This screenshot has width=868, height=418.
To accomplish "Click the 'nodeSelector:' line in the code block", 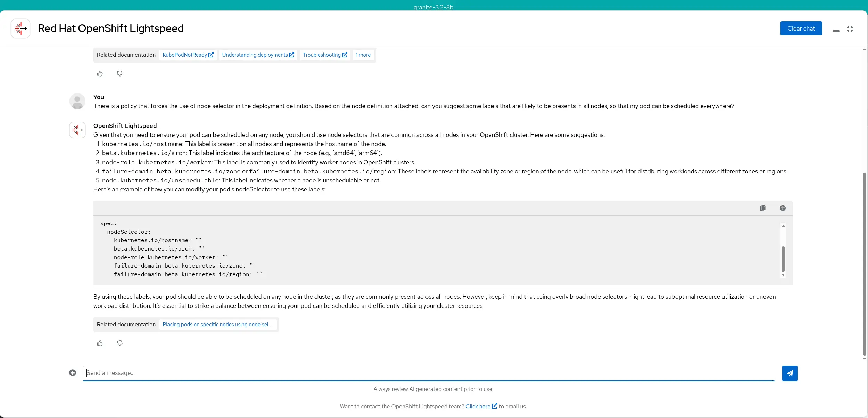I will (129, 232).
